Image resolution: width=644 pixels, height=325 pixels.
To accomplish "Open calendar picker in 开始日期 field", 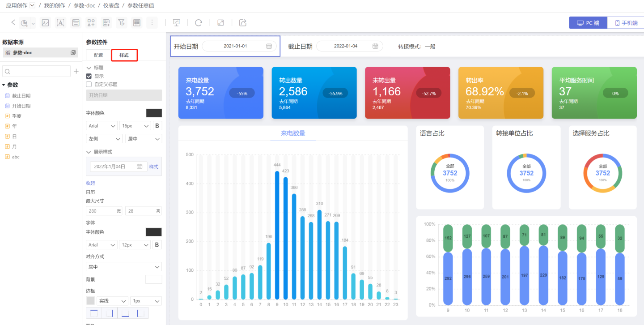I will click(x=269, y=46).
